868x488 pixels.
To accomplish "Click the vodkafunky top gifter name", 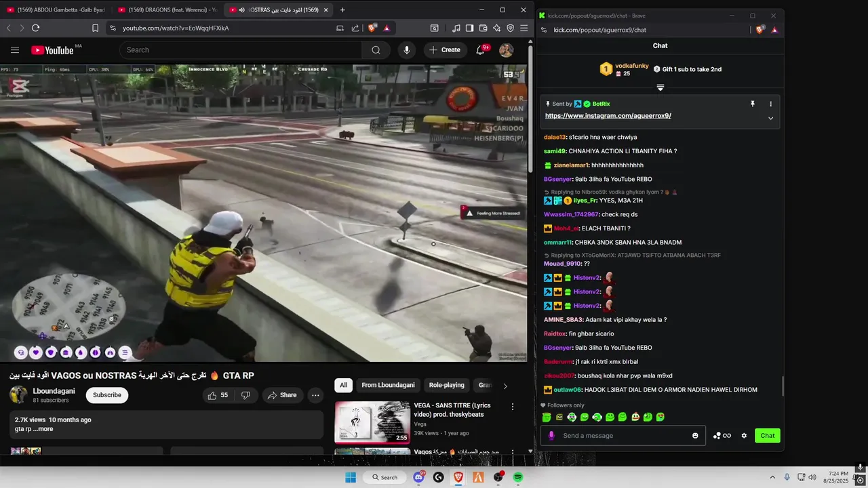I will coord(632,66).
